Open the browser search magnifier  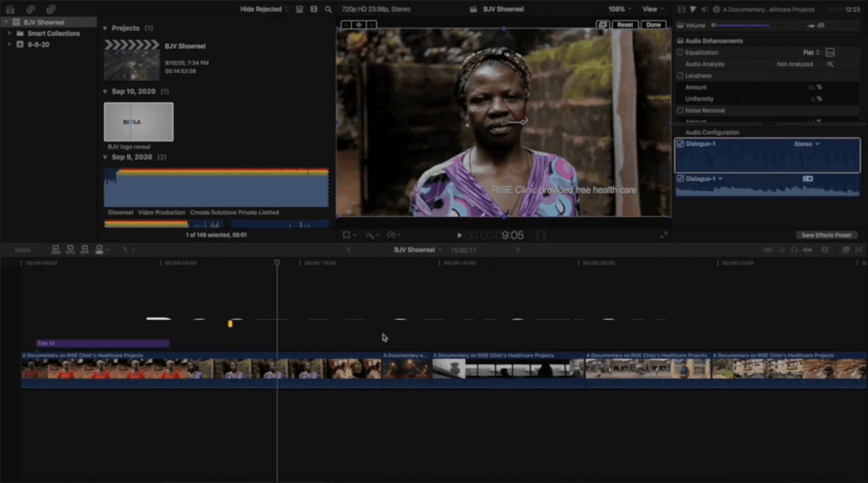(x=328, y=9)
